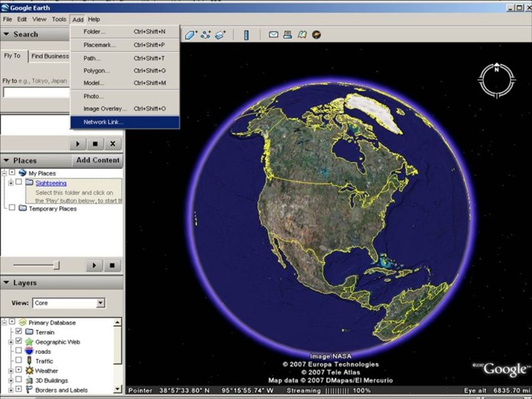Click the Add Polygon toolbar icon
Screen dimensions: 532x399
click(x=191, y=35)
